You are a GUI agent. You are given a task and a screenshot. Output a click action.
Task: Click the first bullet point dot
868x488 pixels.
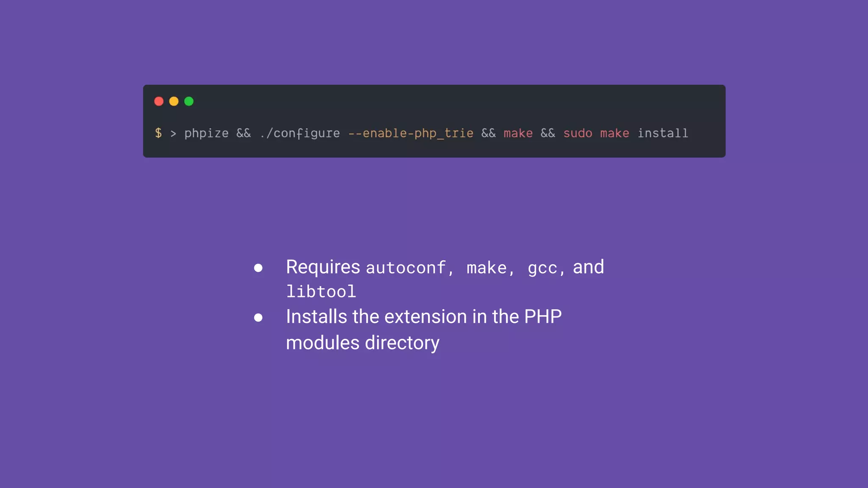click(258, 268)
